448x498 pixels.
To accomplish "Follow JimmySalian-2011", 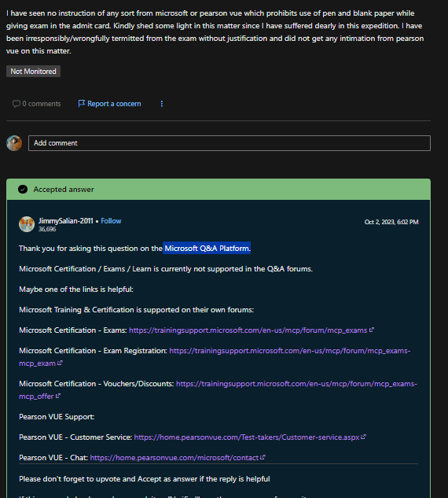I will click(x=111, y=221).
